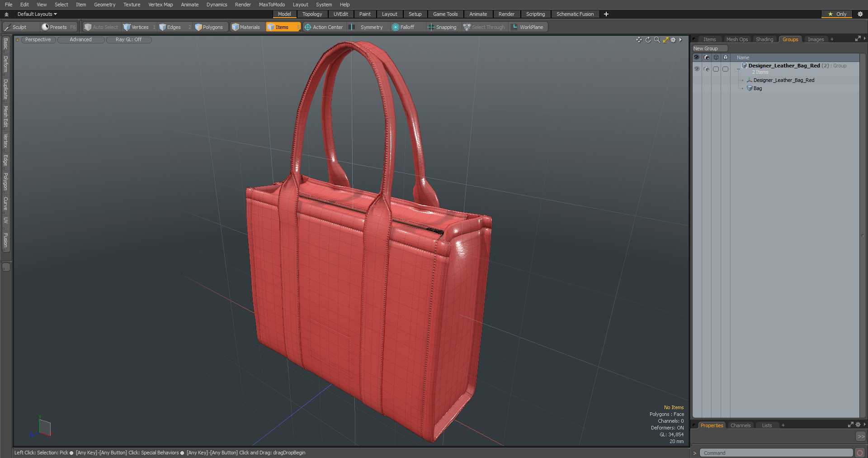The image size is (868, 458).
Task: Select the Sculpt tool
Action: tap(20, 27)
